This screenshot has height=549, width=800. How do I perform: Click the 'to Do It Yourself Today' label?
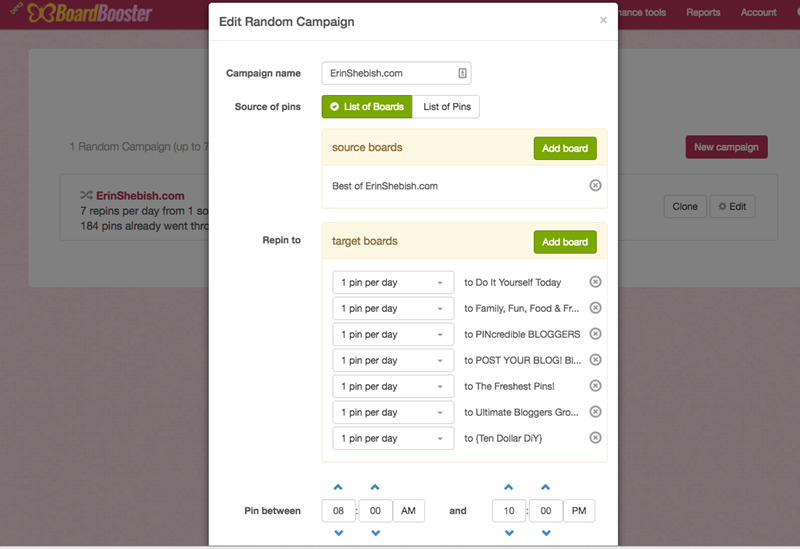coord(512,282)
